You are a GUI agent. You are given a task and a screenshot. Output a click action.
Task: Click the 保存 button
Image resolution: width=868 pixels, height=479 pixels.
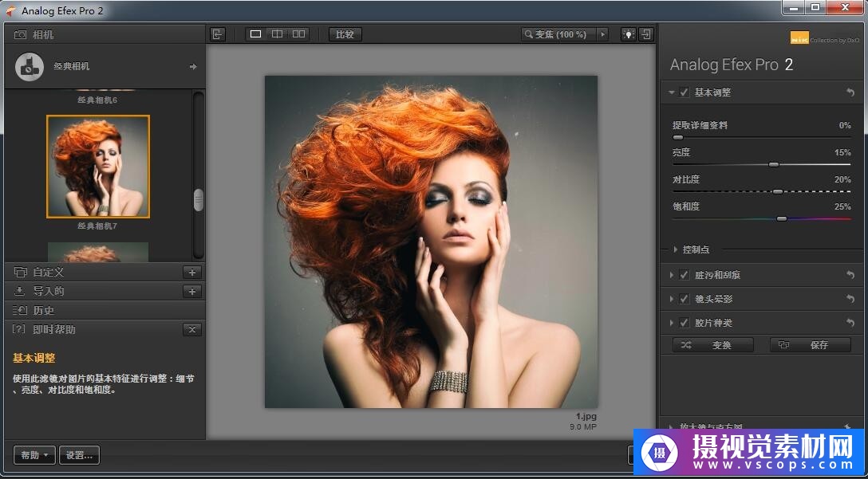810,345
